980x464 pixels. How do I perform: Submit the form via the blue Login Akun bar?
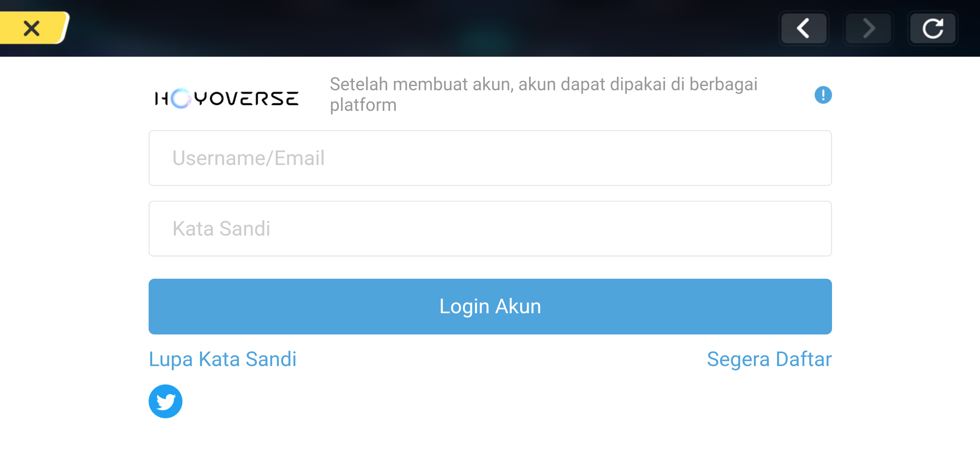[x=490, y=306]
